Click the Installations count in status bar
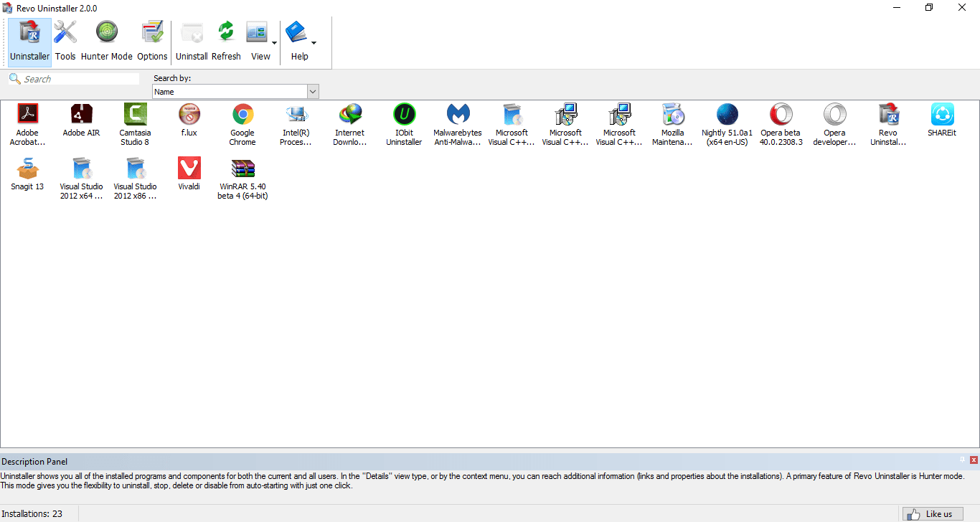Screen dimensions: 980x522 click(32, 513)
